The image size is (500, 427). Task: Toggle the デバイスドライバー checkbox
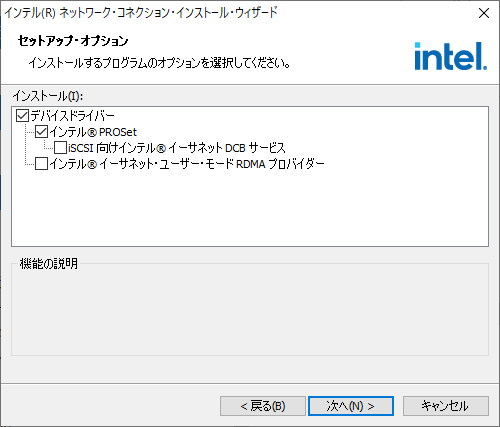[22, 116]
